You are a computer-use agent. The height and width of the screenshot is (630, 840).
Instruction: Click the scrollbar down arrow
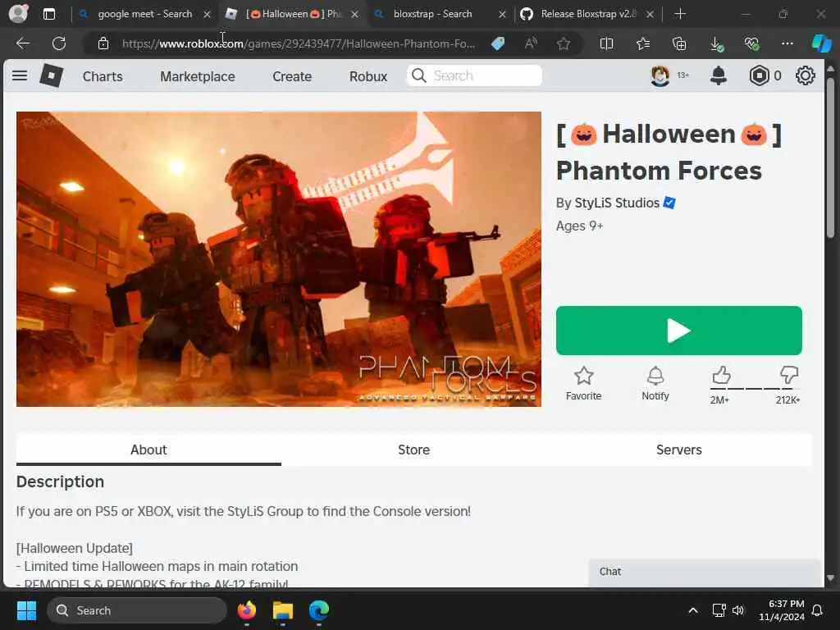830,577
